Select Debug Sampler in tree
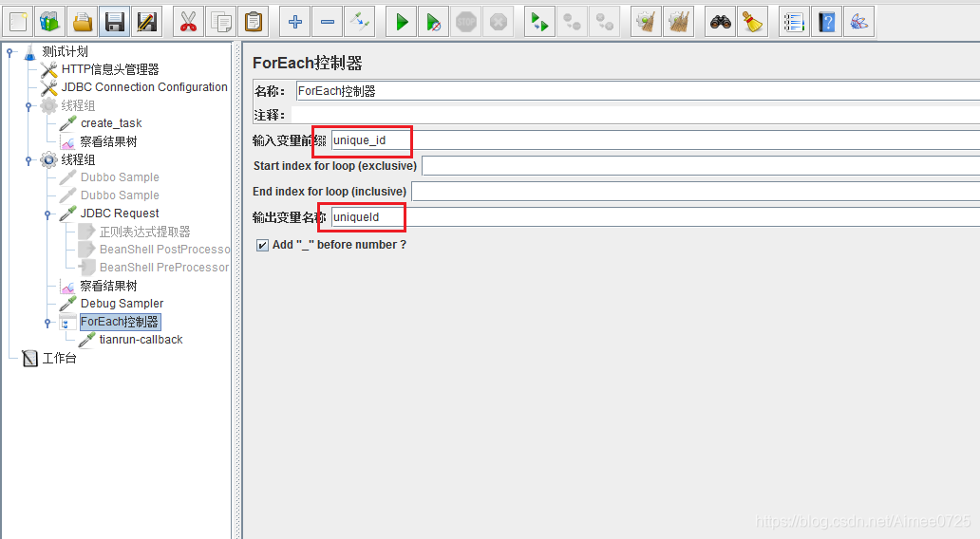Image resolution: width=980 pixels, height=539 pixels. (122, 304)
